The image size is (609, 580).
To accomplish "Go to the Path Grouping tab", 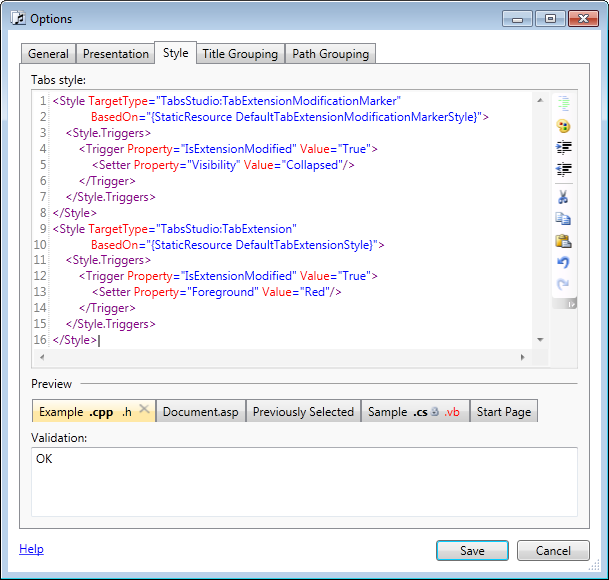I will pyautogui.click(x=330, y=54).
